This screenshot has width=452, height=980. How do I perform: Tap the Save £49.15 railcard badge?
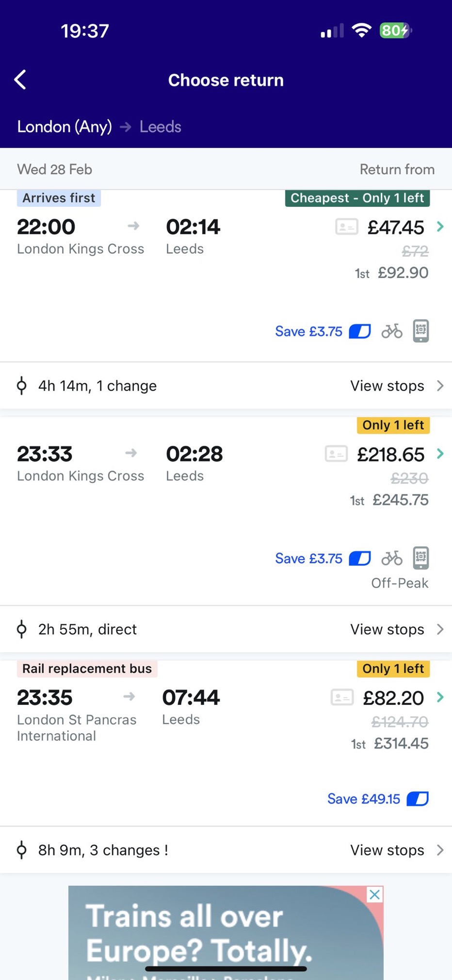(377, 799)
